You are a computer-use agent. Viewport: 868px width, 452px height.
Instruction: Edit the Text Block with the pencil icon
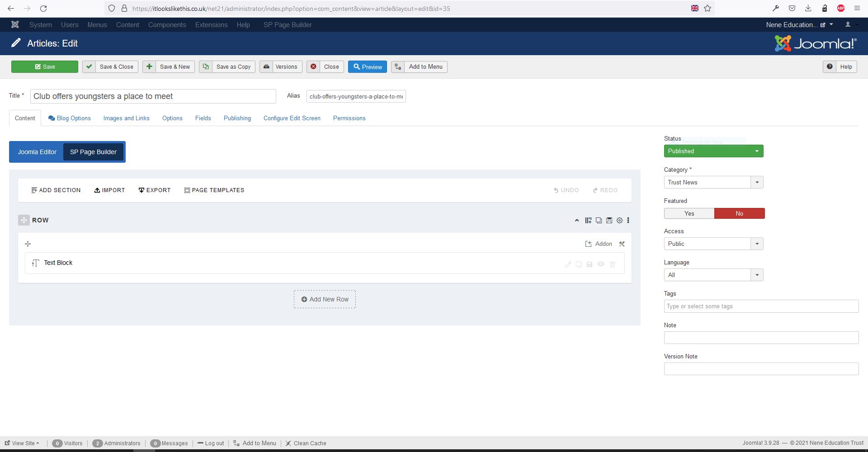568,264
